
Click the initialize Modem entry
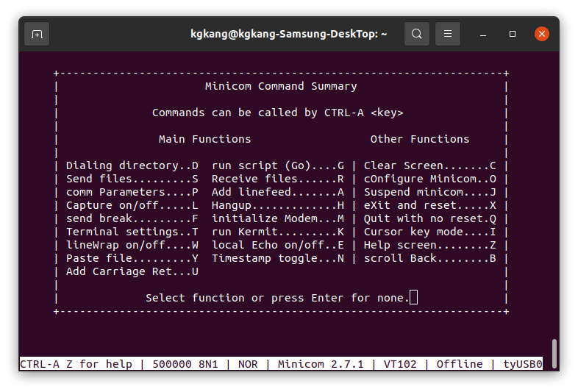pyautogui.click(x=277, y=218)
